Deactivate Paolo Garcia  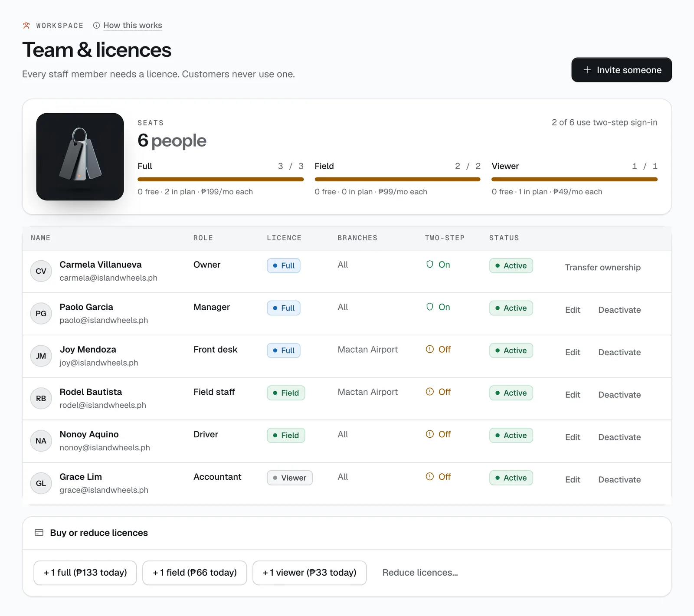[x=619, y=310]
